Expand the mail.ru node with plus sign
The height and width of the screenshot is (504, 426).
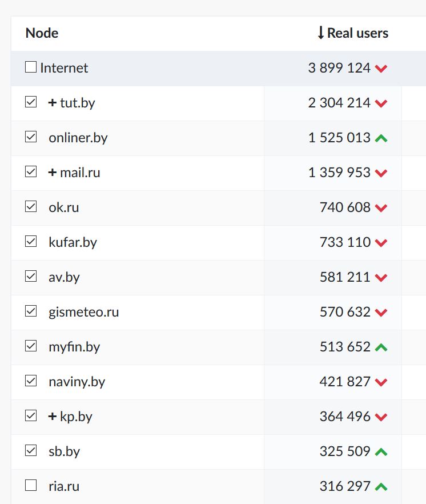(x=53, y=173)
